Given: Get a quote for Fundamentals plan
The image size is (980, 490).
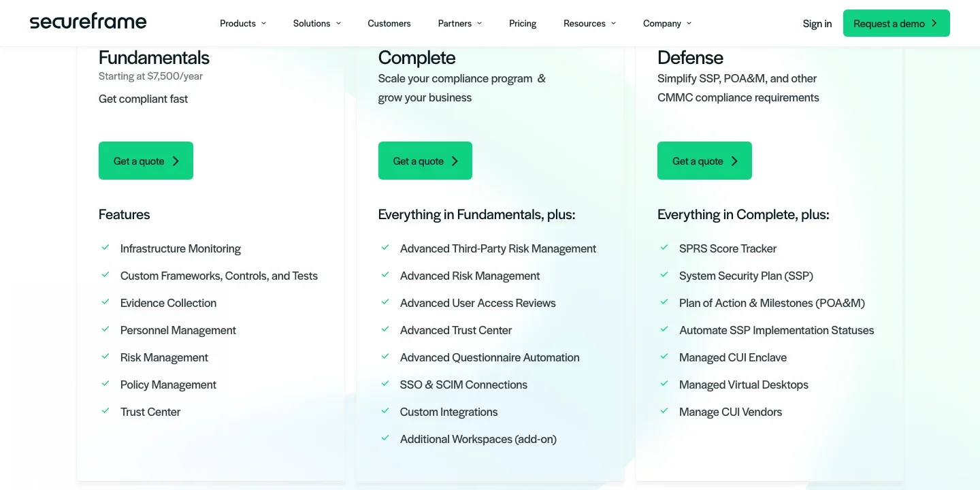Looking at the screenshot, I should [146, 161].
